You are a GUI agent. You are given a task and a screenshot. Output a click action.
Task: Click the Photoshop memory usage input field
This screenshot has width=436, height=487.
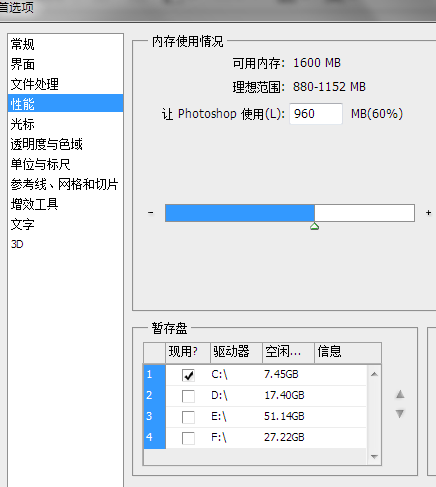pos(316,114)
